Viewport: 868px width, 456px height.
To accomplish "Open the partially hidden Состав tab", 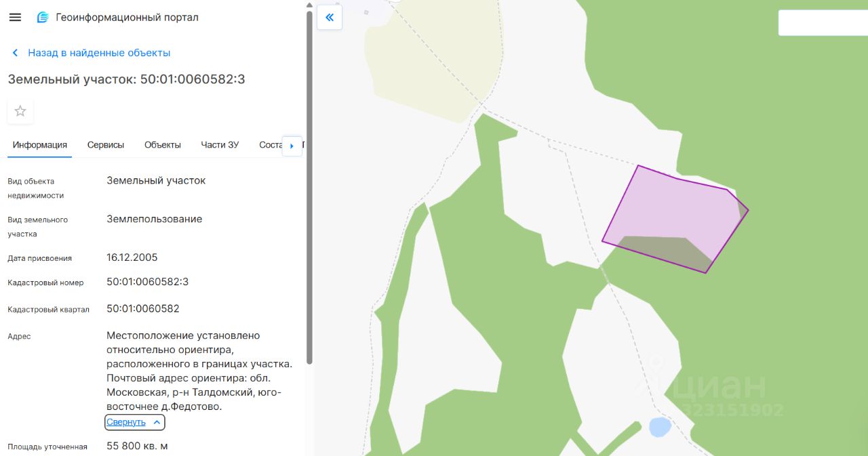I will point(270,145).
